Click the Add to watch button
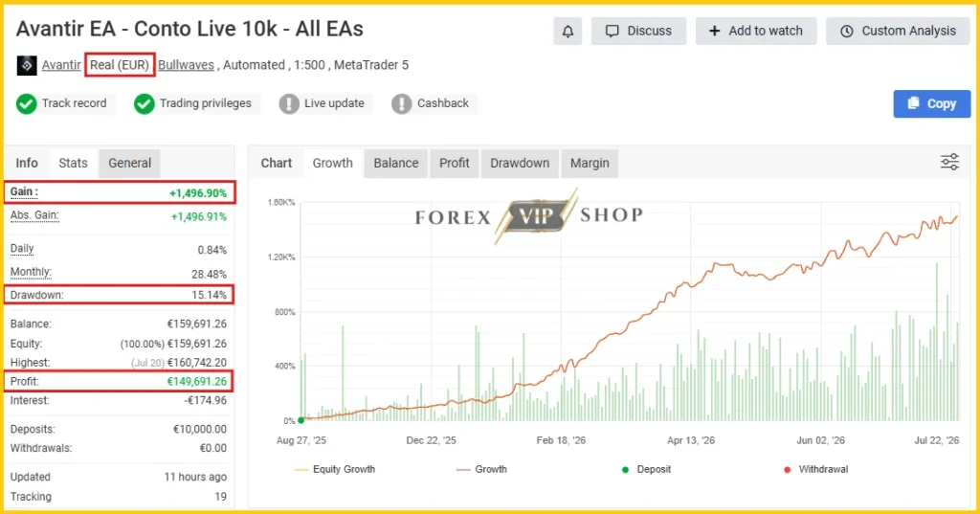The height and width of the screenshot is (514, 980). [x=756, y=32]
